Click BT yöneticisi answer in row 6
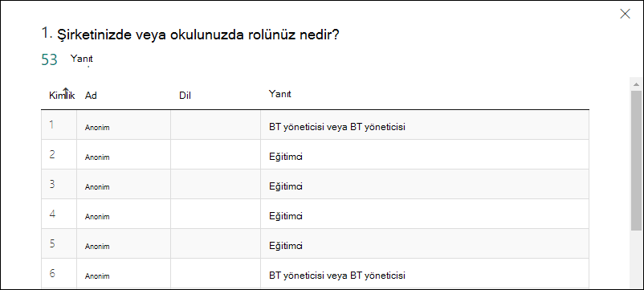 click(337, 276)
